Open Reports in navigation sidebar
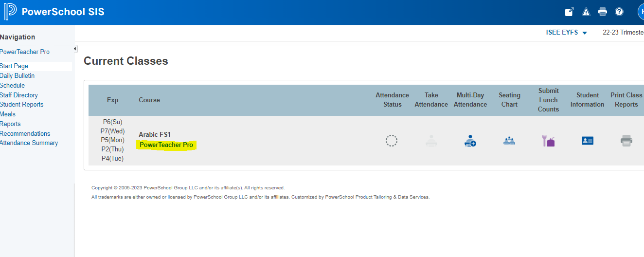Image resolution: width=644 pixels, height=257 pixels. point(10,124)
